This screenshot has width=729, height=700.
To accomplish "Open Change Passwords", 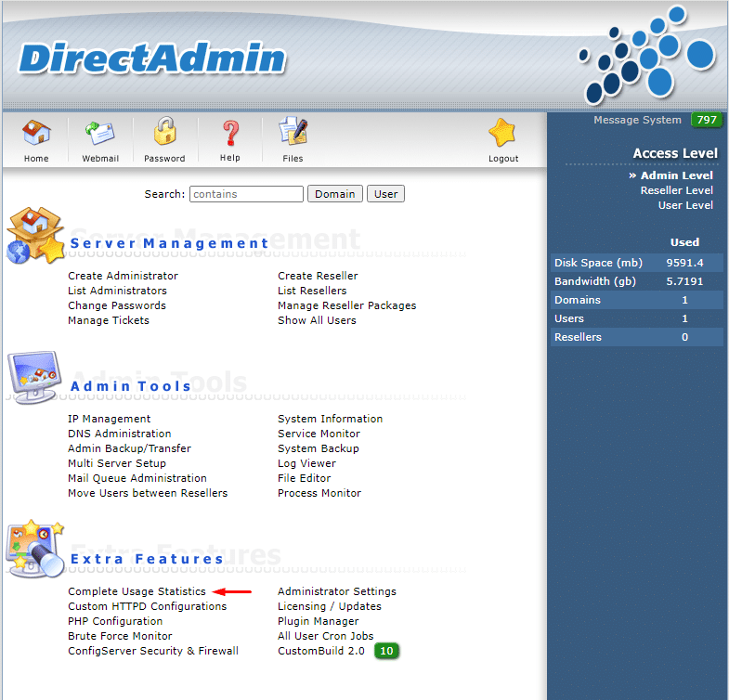I will [117, 305].
